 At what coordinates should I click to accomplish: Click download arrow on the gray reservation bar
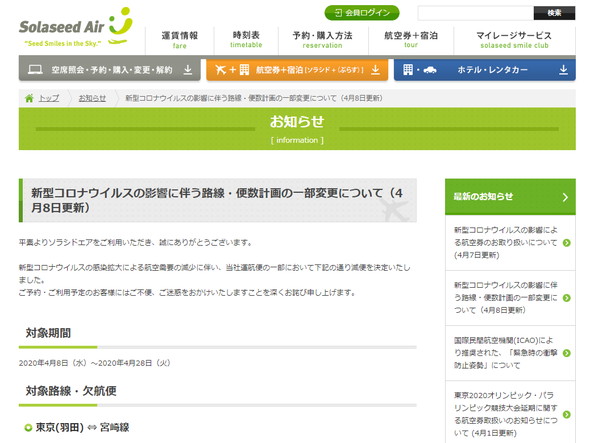pos(188,70)
